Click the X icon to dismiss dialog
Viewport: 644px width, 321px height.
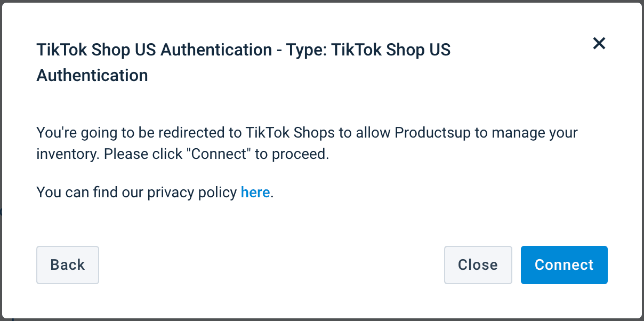click(x=599, y=44)
